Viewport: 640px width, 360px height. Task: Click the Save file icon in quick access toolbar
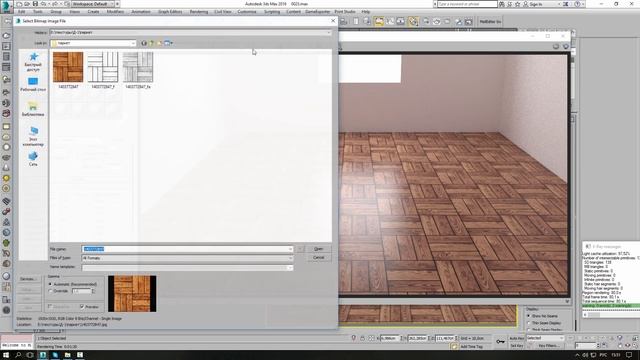point(35,4)
